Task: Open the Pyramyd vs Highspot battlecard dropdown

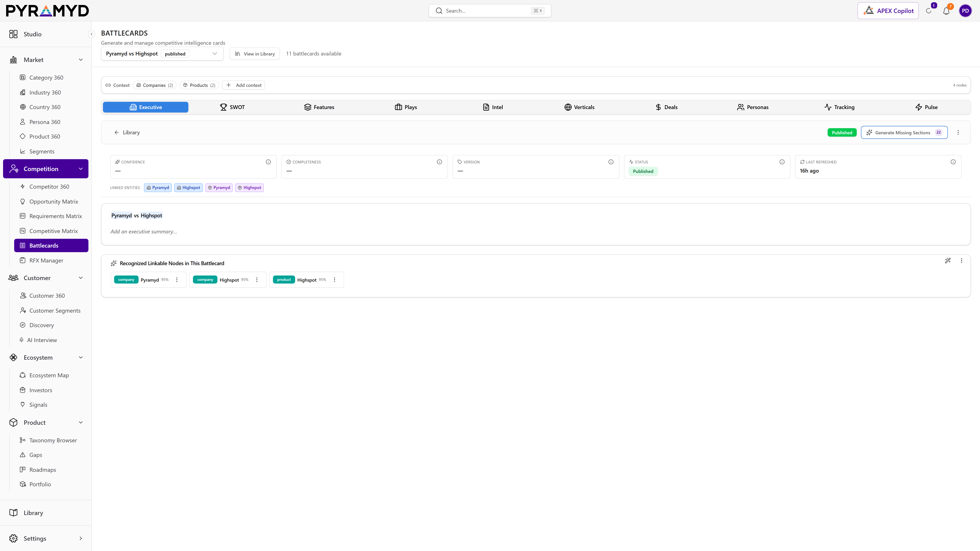Action: (x=162, y=54)
